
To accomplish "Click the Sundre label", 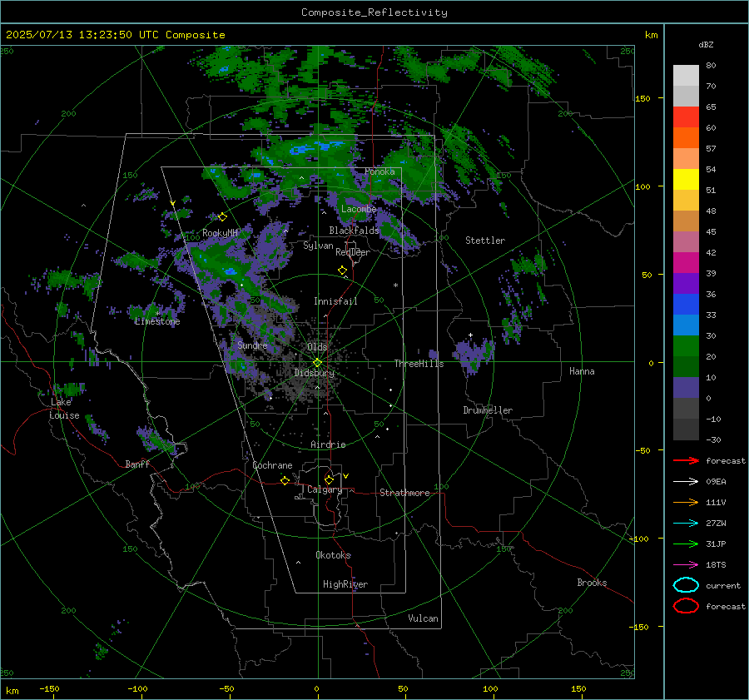I will pos(252,345).
